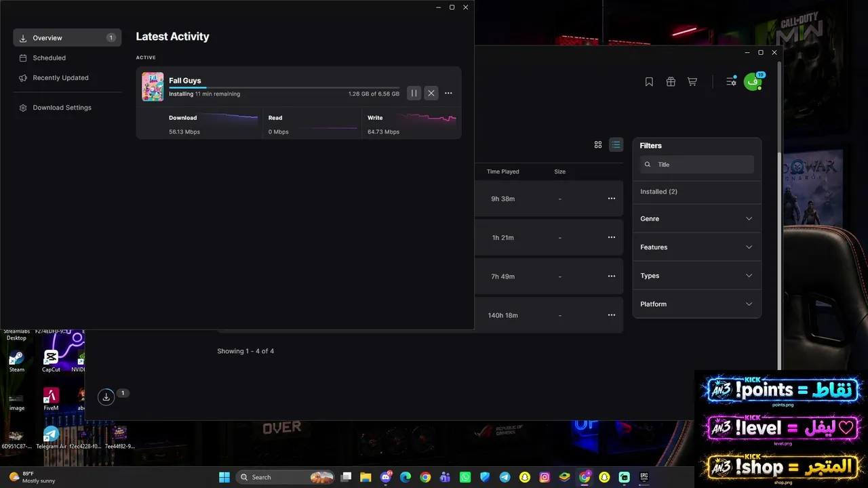Open options for the 140h 18m game row
Screen dimensions: 868x488
(x=612, y=315)
